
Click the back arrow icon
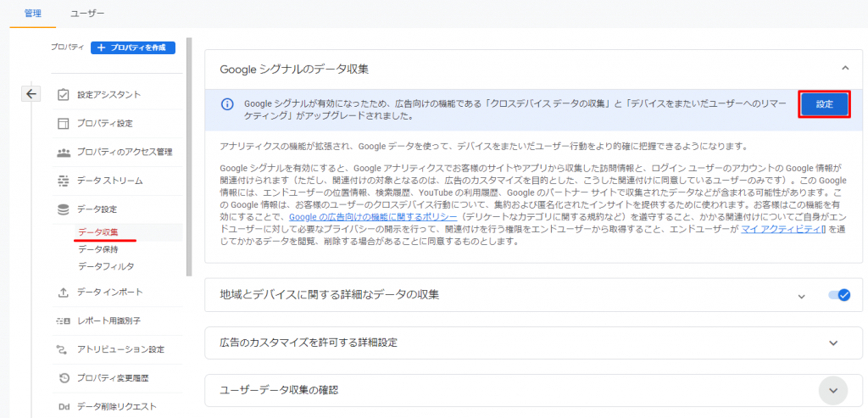click(x=31, y=94)
